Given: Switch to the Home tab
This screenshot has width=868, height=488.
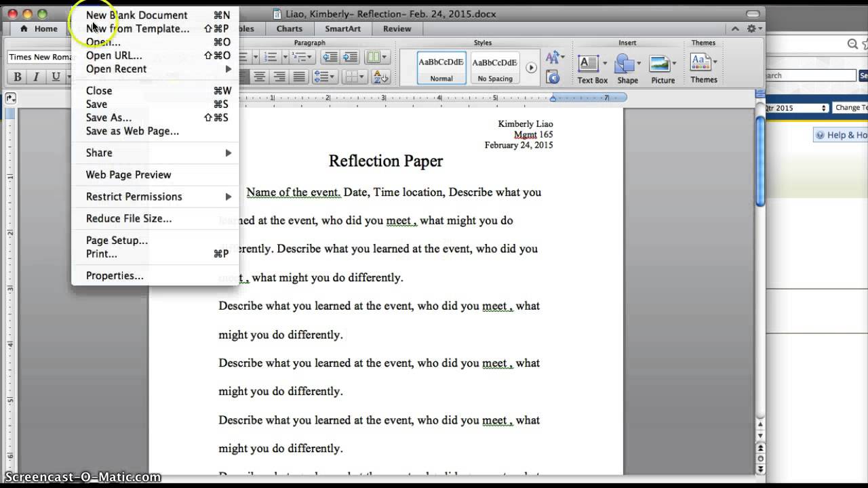Looking at the screenshot, I should click(39, 28).
